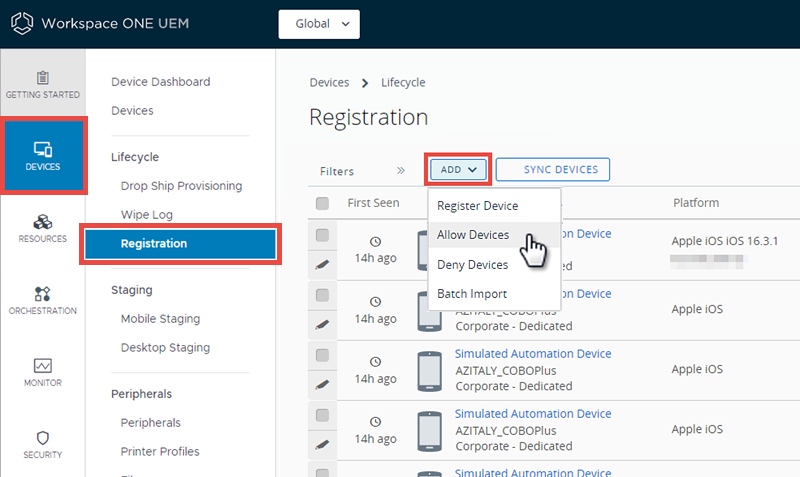Screen dimensions: 800x477
Task: Click the pencil edit icon in the third device row
Action: [322, 385]
